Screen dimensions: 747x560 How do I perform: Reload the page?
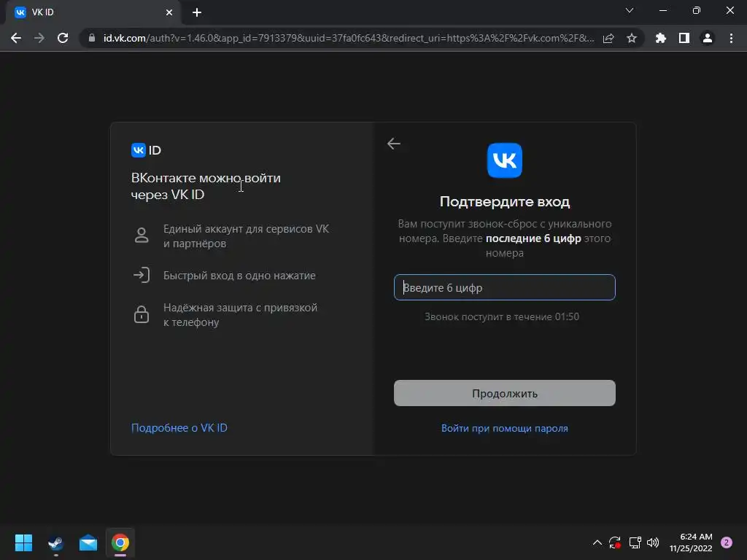click(63, 38)
